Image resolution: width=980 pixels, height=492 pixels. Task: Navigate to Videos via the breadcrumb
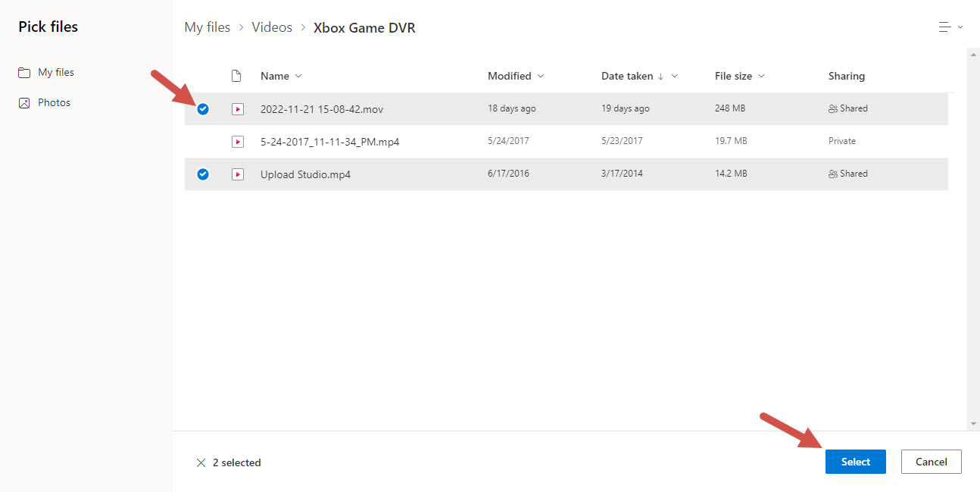[272, 27]
